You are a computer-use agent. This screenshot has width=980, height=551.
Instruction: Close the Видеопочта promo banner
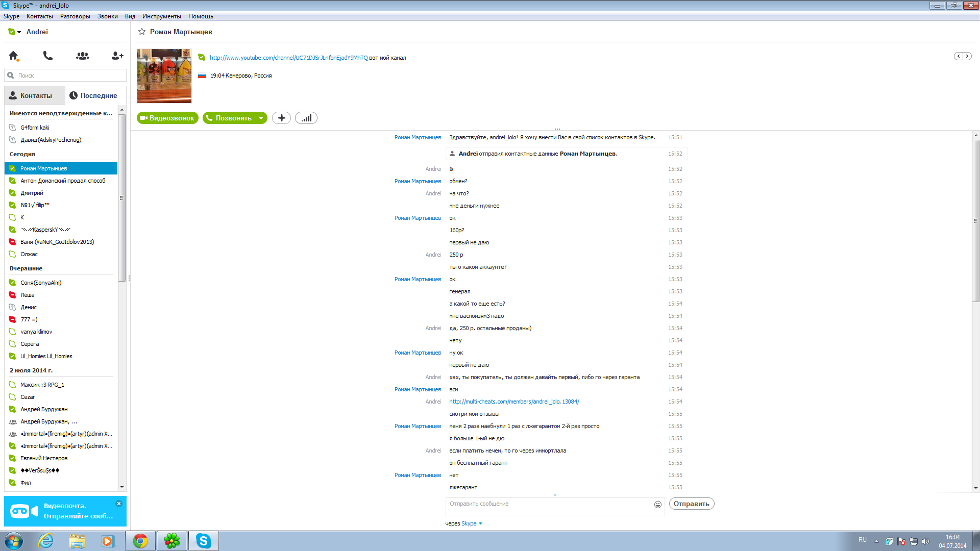[x=119, y=504]
